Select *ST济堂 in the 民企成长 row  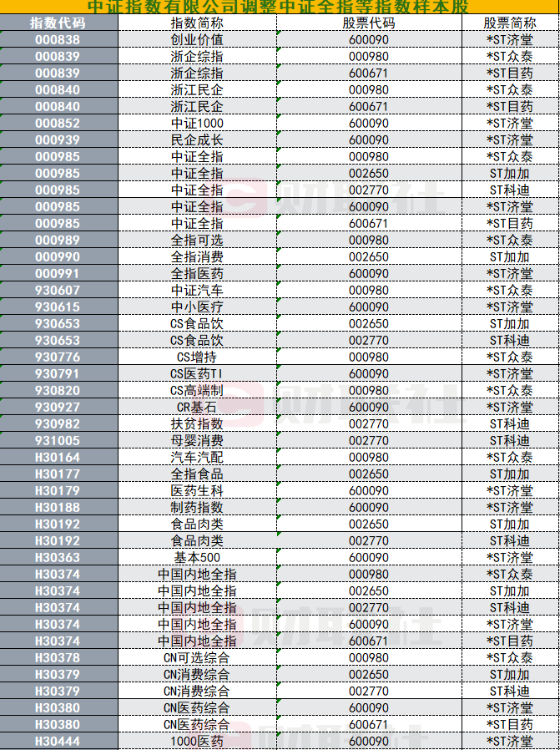point(510,140)
